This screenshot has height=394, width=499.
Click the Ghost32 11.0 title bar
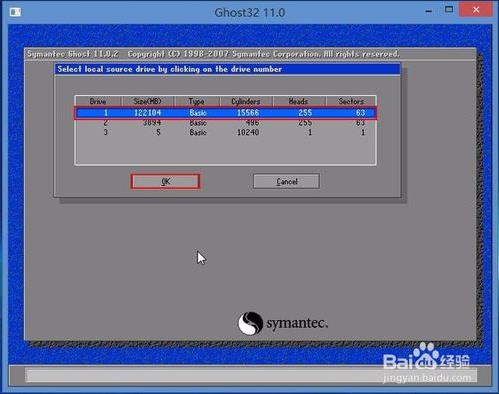point(249,13)
